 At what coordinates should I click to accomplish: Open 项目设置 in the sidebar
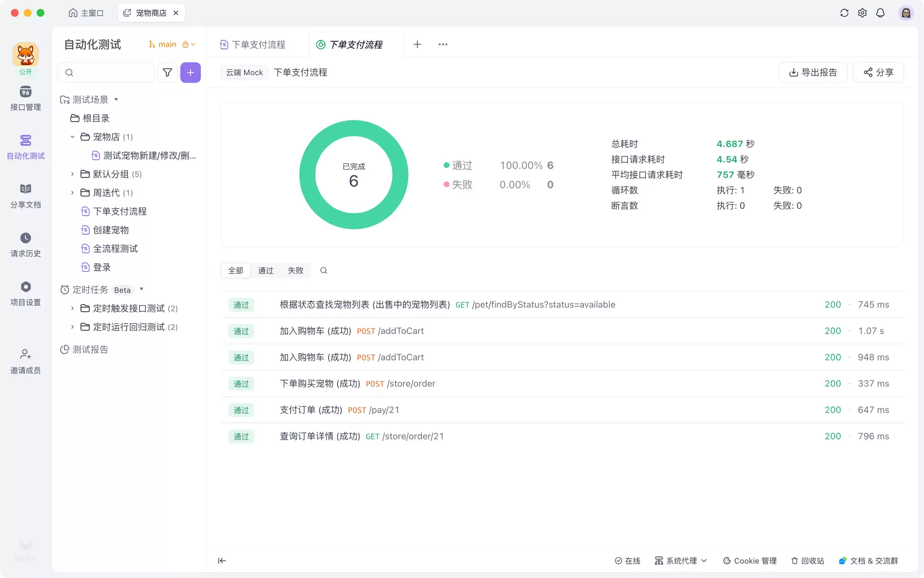(25, 294)
